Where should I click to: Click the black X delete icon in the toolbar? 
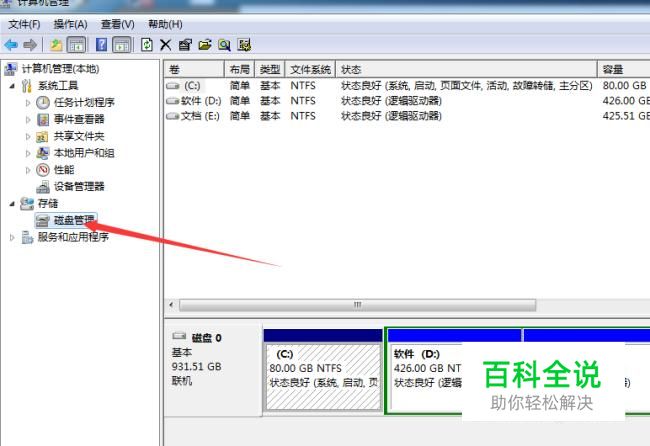[x=165, y=45]
